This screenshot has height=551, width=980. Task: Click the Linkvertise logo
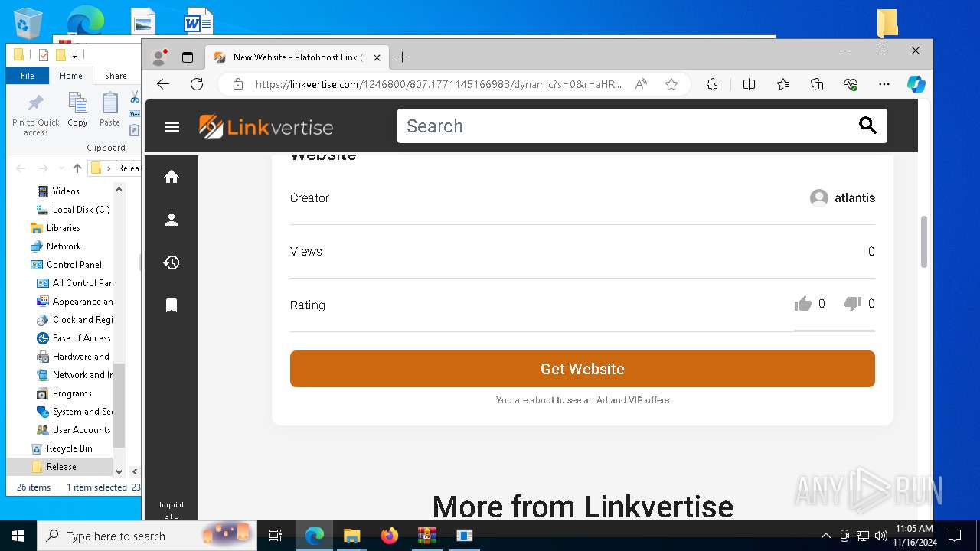pyautogui.click(x=266, y=127)
